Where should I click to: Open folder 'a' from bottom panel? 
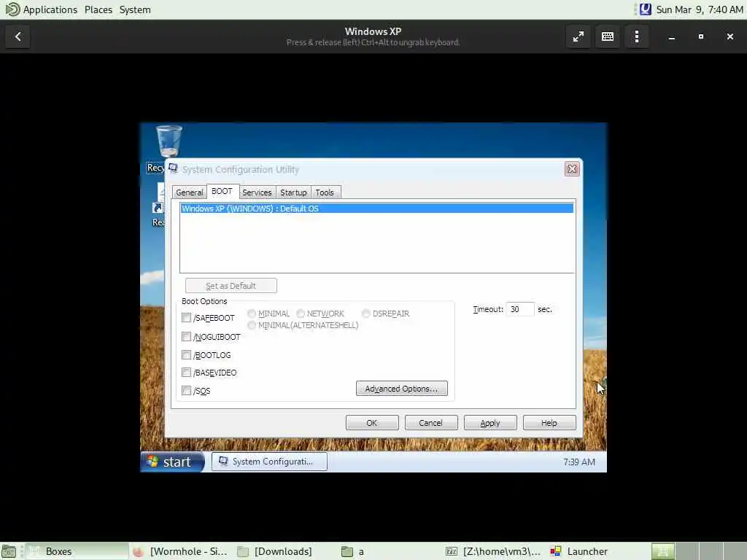(x=390, y=551)
